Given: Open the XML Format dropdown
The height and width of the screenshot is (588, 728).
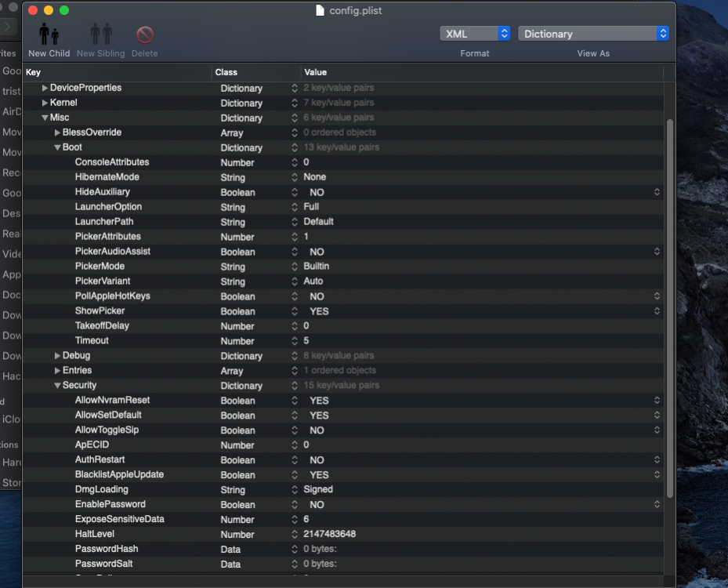Looking at the screenshot, I should (x=475, y=34).
